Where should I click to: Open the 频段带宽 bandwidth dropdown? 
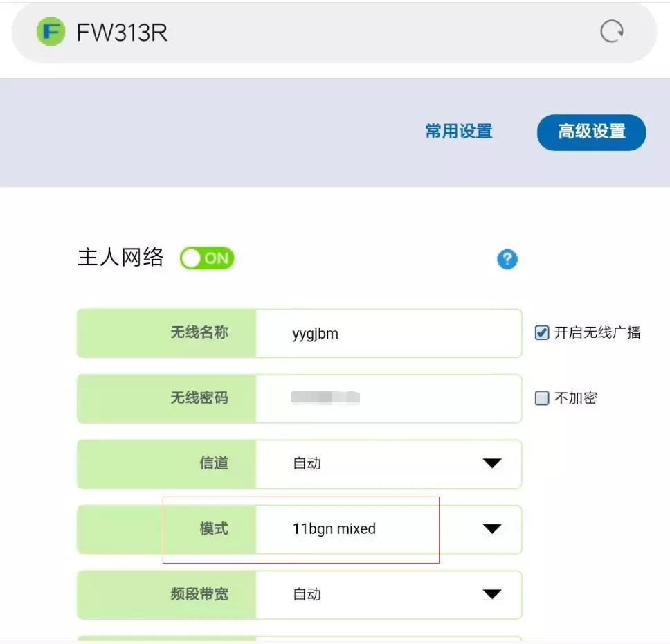coord(388,593)
